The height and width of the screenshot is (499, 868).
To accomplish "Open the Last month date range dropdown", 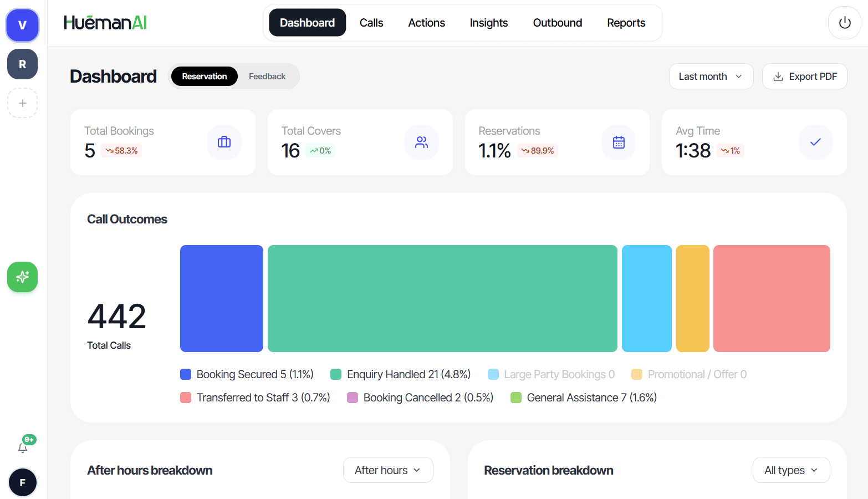I will tap(711, 77).
